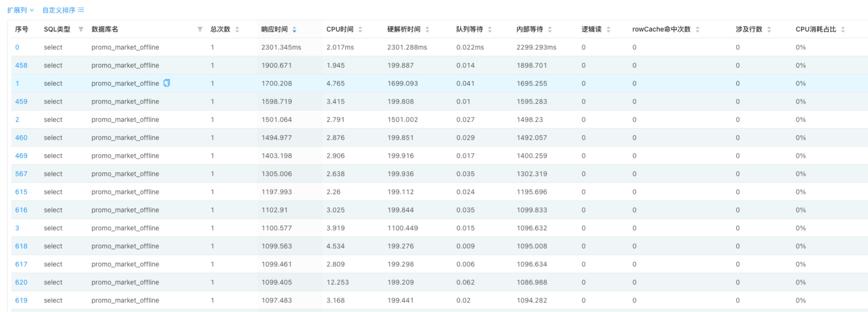Click the filter icon for SQL类型
The height and width of the screenshot is (312, 868).
tap(81, 29)
